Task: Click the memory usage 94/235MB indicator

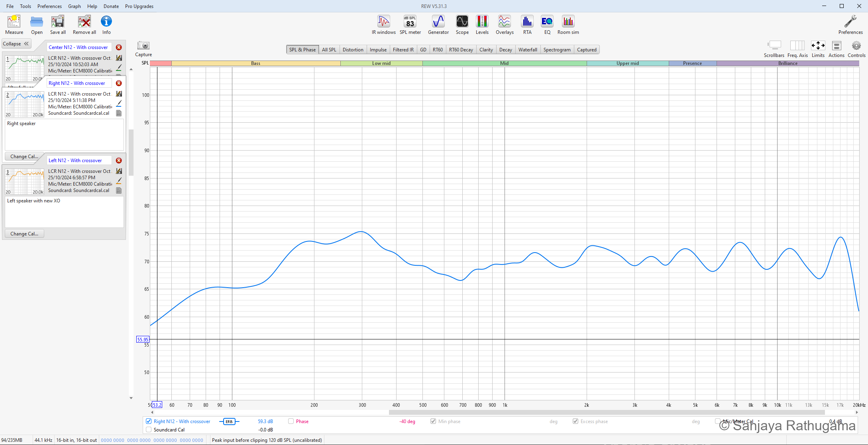Action: tap(12, 440)
